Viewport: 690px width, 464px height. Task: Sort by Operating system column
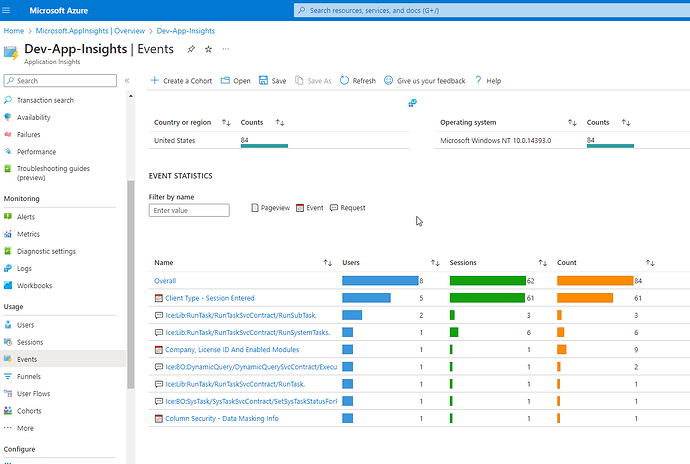click(572, 122)
